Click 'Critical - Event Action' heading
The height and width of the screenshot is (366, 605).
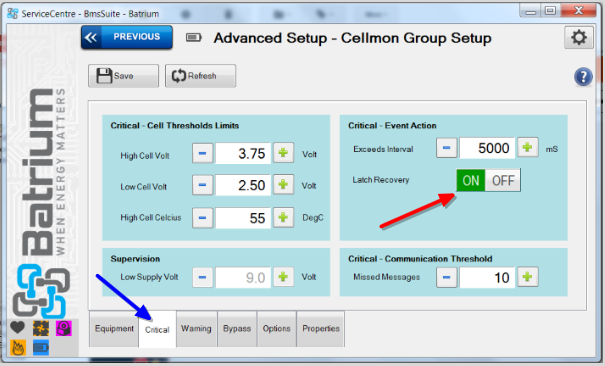[392, 125]
